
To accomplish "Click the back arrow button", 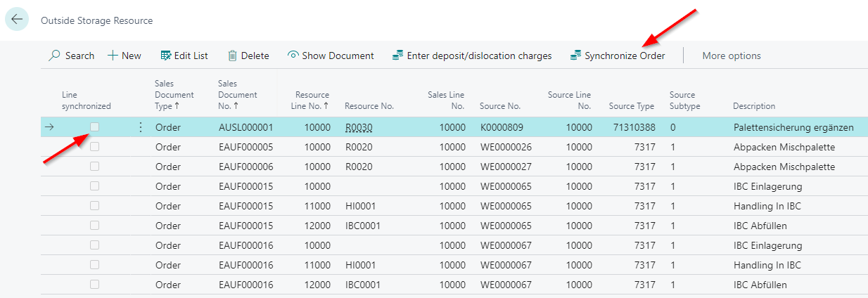I will click(17, 19).
